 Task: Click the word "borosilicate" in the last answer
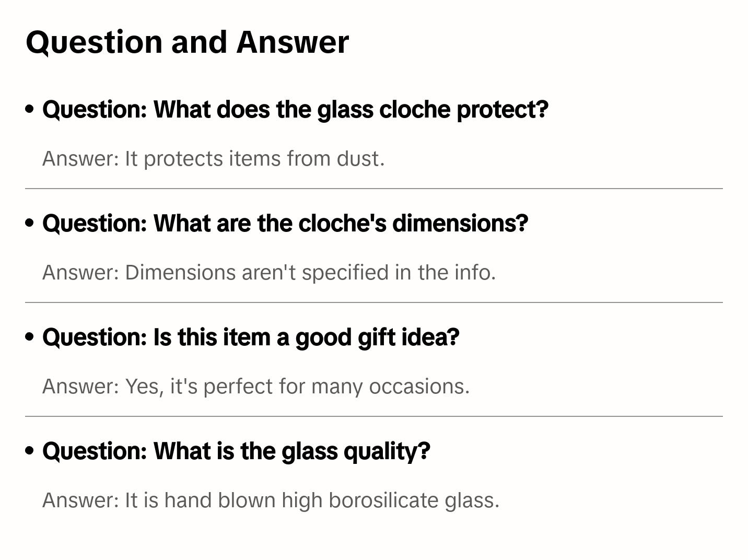coord(384,500)
